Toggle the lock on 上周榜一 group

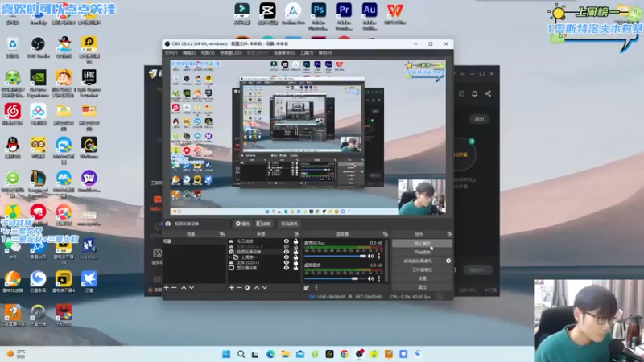(x=295, y=257)
